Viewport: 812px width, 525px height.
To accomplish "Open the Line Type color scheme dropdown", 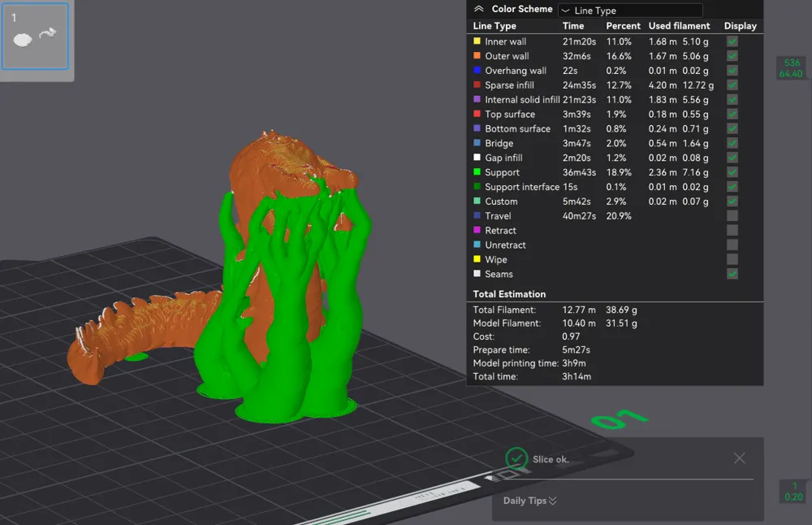I will [x=630, y=11].
